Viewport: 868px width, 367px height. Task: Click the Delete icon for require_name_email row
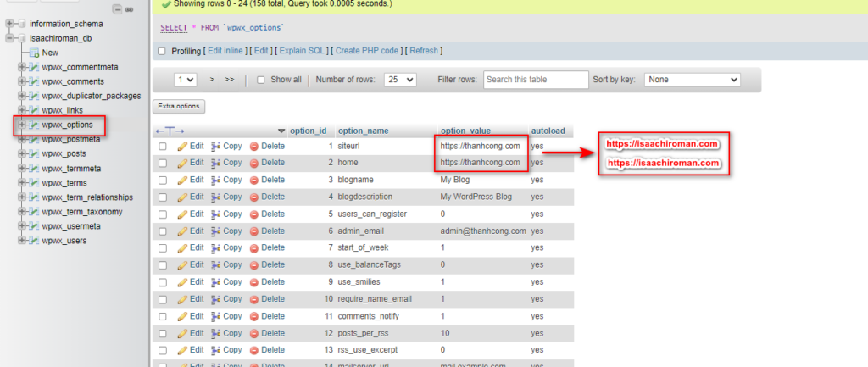254,299
